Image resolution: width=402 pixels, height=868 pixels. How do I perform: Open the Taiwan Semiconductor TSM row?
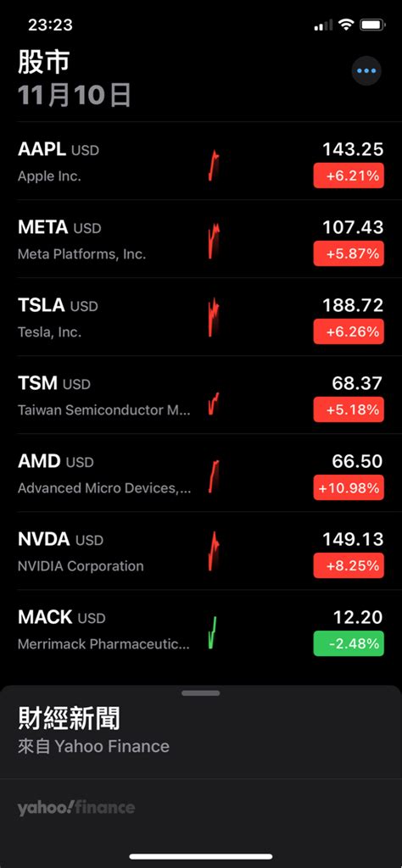201,395
